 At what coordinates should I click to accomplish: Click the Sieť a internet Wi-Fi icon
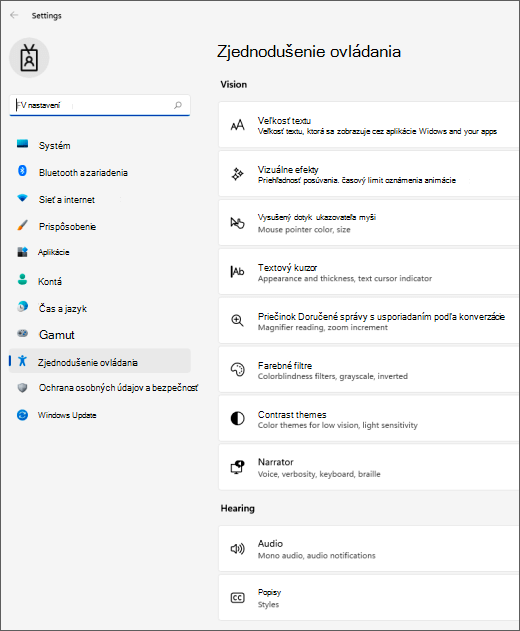23,198
